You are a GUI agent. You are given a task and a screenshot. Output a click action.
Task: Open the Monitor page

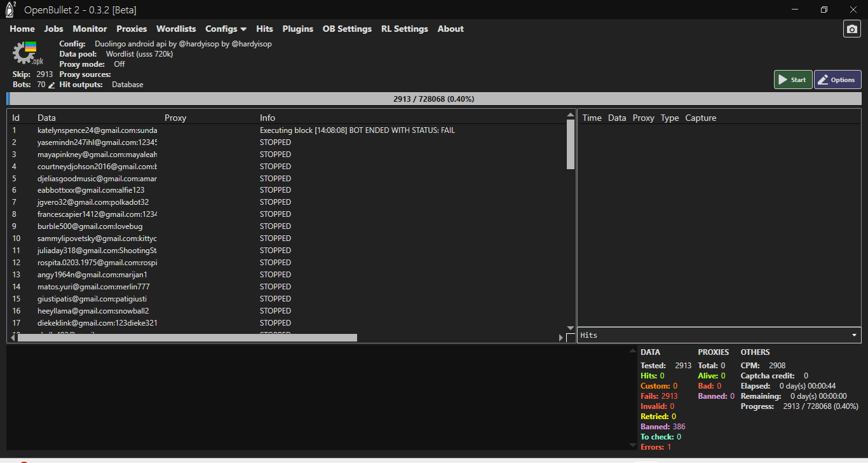[x=90, y=29]
